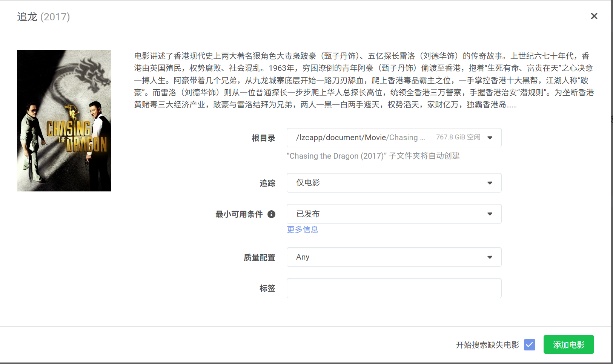Click the 767.8 GiB 空闲 free space text
Image resolution: width=613 pixels, height=364 pixels.
point(458,137)
